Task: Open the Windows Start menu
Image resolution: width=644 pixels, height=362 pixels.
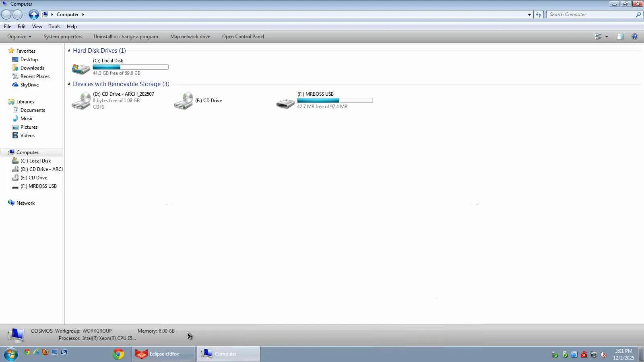Action: pos(11,354)
